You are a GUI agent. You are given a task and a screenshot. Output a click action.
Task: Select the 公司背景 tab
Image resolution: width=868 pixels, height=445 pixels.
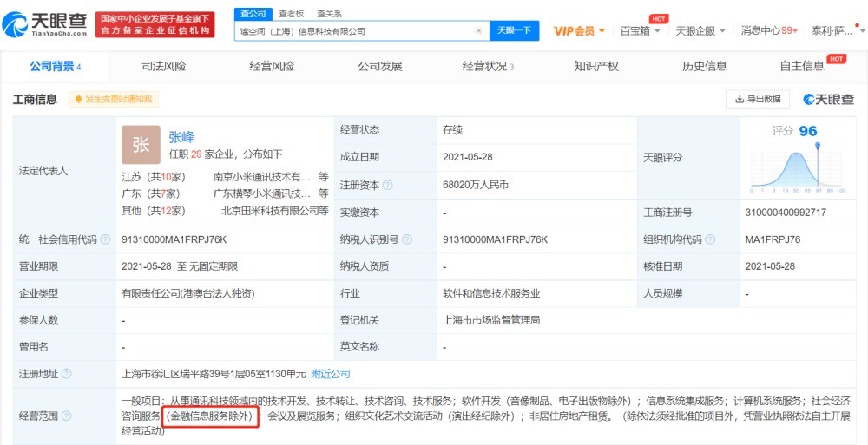(56, 67)
